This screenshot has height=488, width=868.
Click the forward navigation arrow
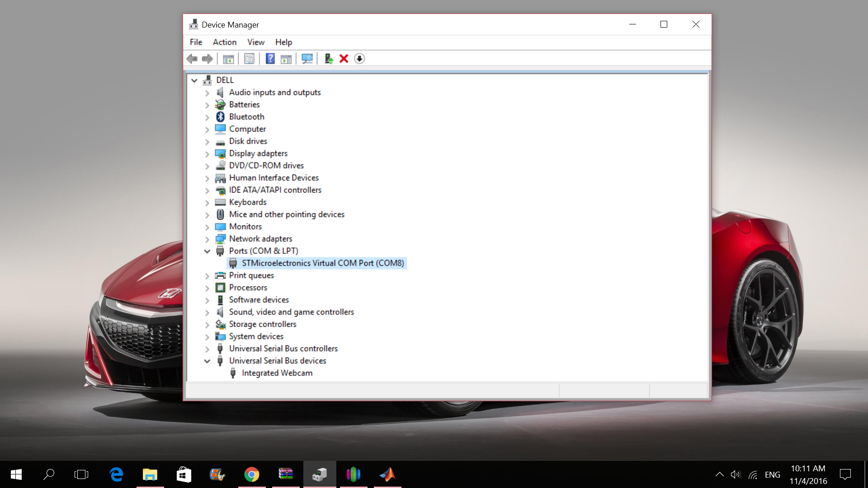(207, 59)
